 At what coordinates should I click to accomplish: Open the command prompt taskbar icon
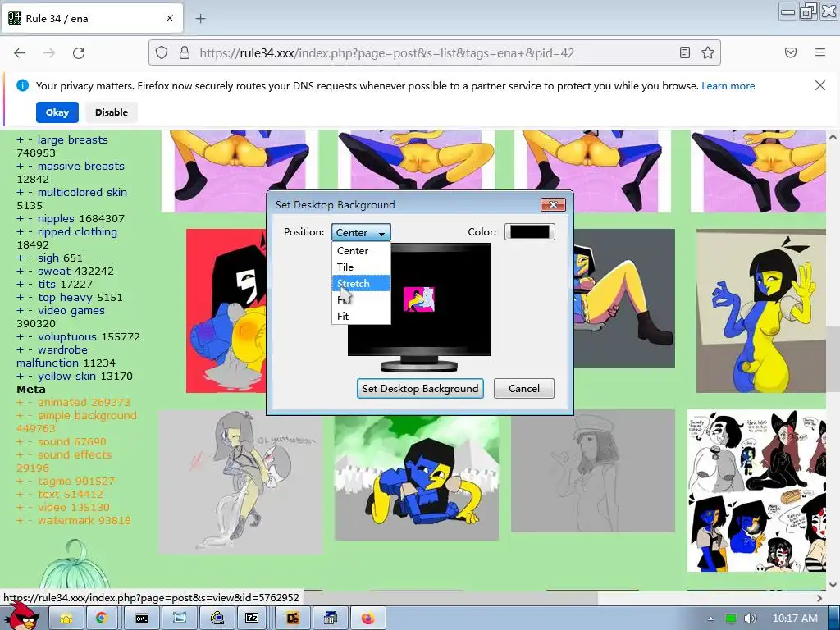point(141,619)
